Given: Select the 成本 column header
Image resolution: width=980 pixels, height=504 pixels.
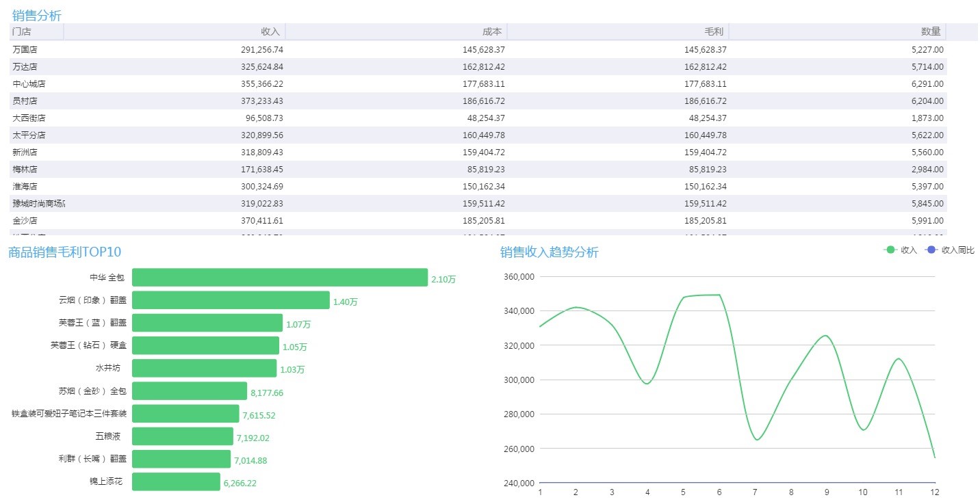Looking at the screenshot, I should click(x=492, y=31).
